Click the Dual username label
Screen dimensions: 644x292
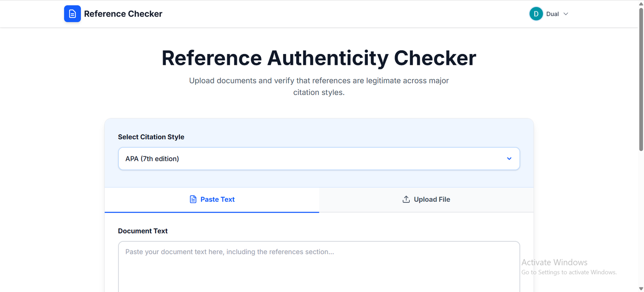[x=552, y=14]
